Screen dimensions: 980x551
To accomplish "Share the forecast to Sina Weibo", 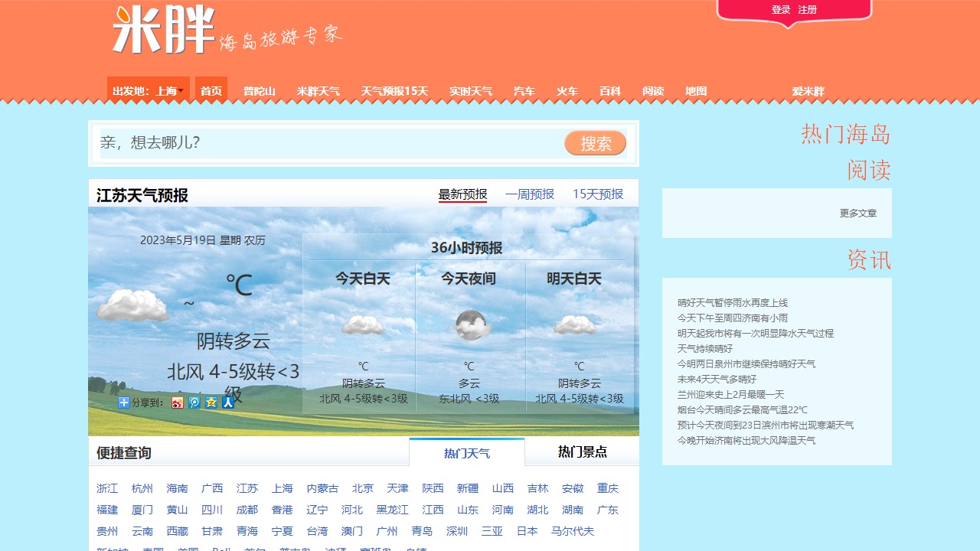I will tap(178, 403).
